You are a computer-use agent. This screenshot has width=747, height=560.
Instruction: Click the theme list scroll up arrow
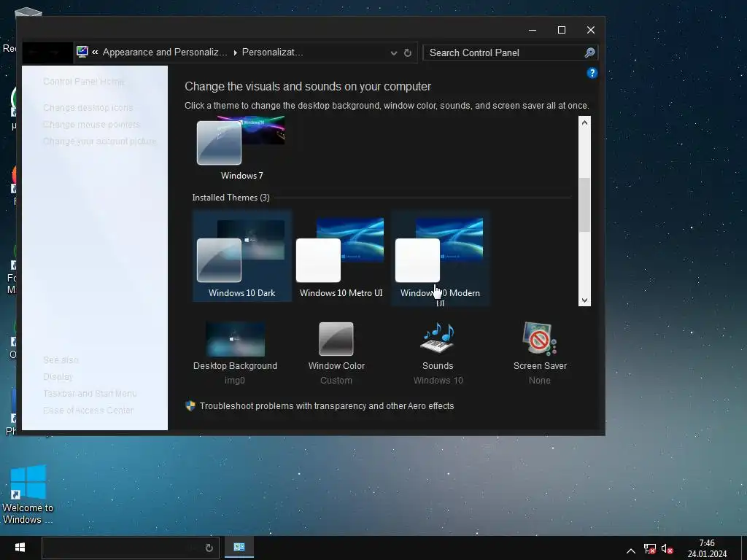pyautogui.click(x=584, y=122)
